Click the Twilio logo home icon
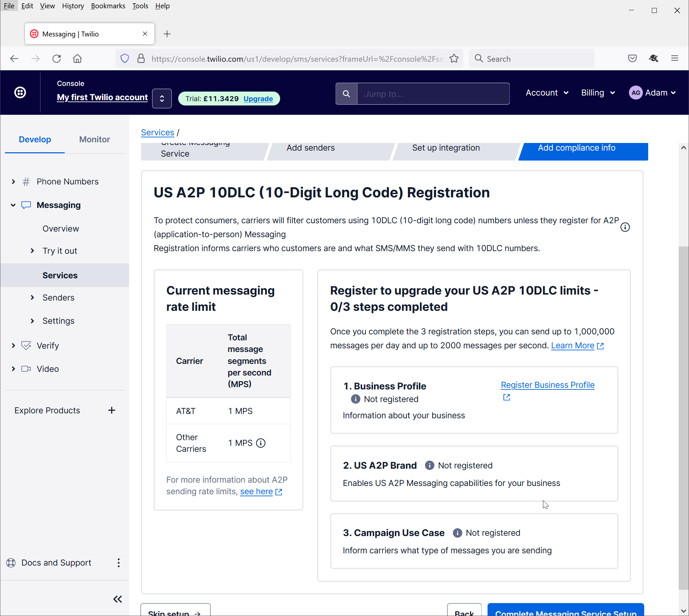This screenshot has width=689, height=616. 20,93
